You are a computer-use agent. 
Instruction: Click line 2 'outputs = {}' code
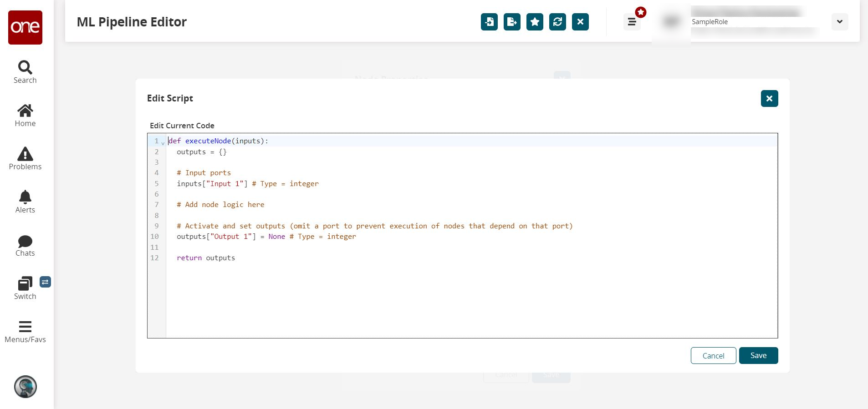[202, 152]
